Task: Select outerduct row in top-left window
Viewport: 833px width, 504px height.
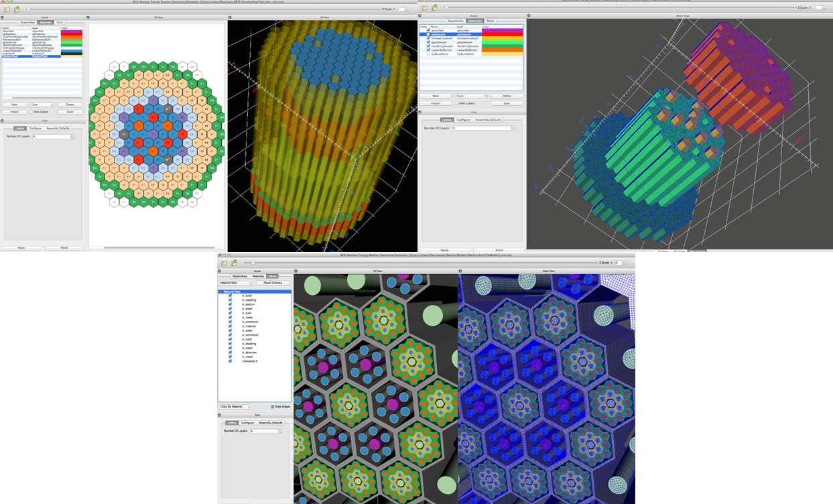Action: point(42,54)
